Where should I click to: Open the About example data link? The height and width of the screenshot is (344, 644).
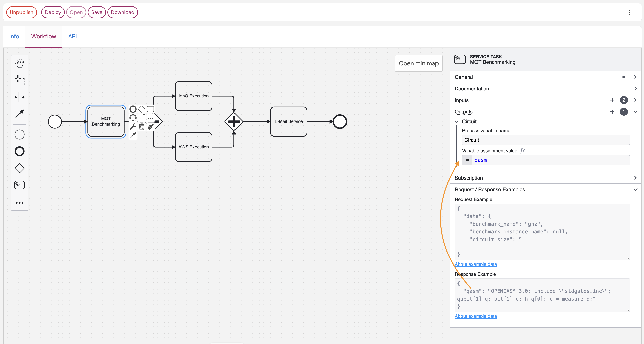[x=475, y=264]
